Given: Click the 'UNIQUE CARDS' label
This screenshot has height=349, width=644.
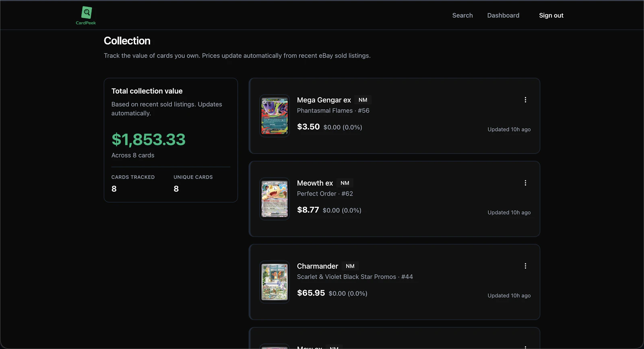Looking at the screenshot, I should (x=193, y=177).
